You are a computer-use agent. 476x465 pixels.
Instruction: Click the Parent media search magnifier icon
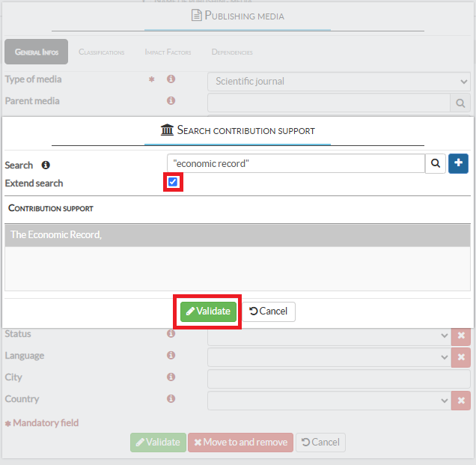click(x=460, y=103)
